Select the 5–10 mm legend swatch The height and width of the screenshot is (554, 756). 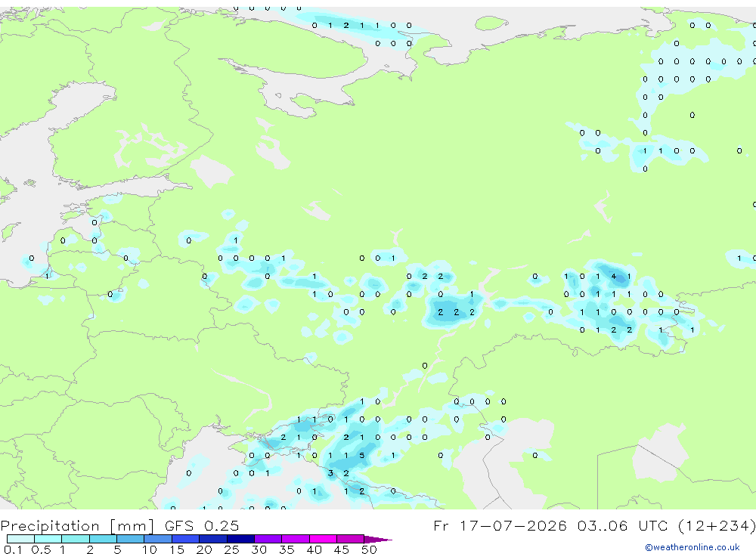pyautogui.click(x=131, y=539)
